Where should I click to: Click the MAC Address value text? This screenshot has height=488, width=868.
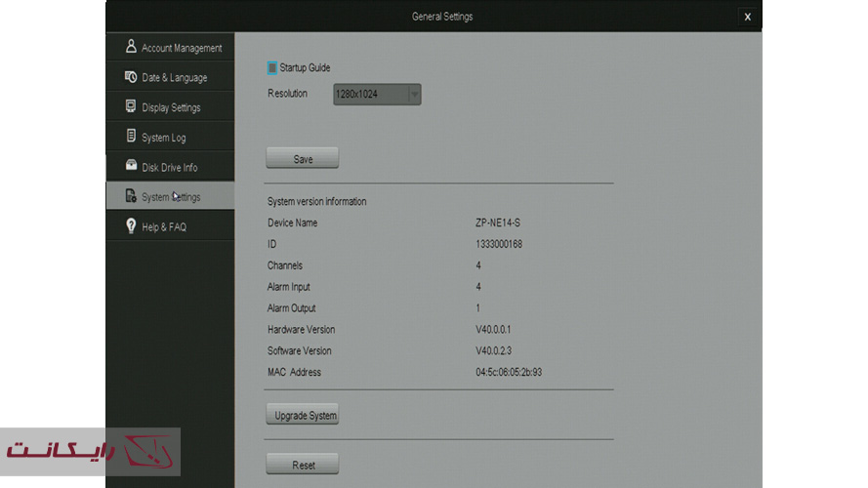pyautogui.click(x=509, y=372)
